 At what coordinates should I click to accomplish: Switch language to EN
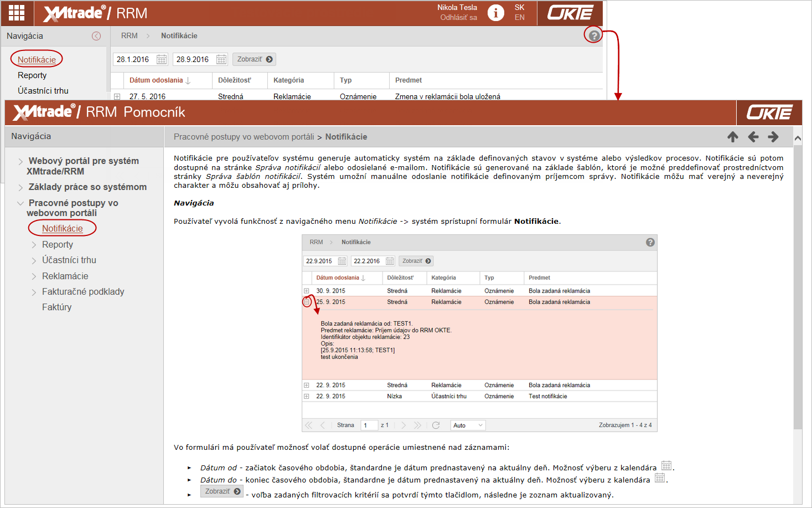click(519, 18)
